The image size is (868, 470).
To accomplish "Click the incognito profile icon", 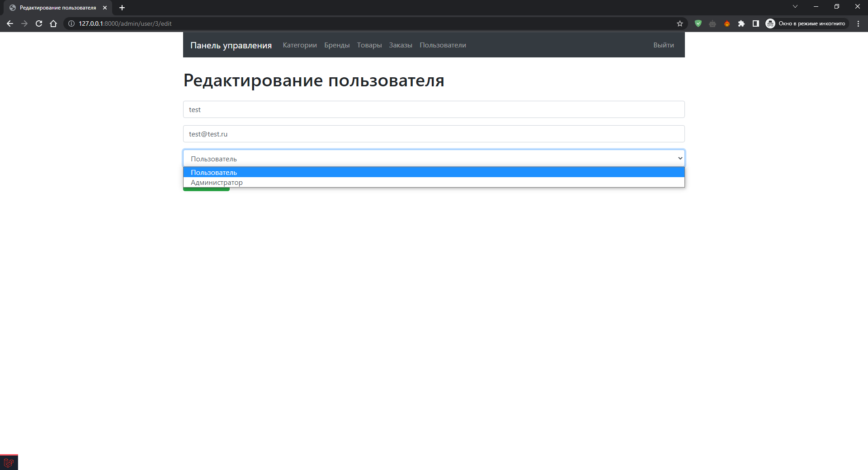I will click(771, 23).
